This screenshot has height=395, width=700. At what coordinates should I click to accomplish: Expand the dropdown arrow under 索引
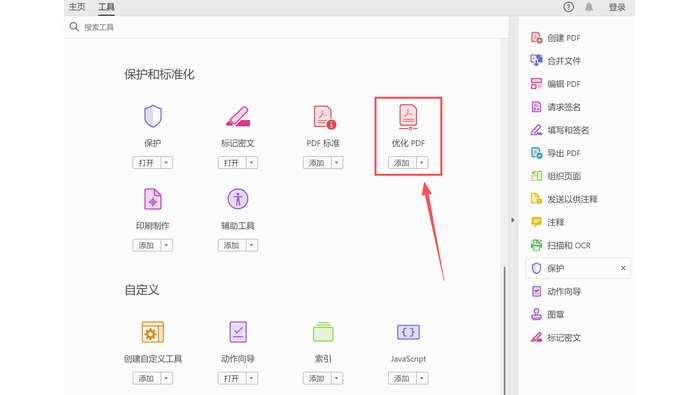tap(337, 378)
